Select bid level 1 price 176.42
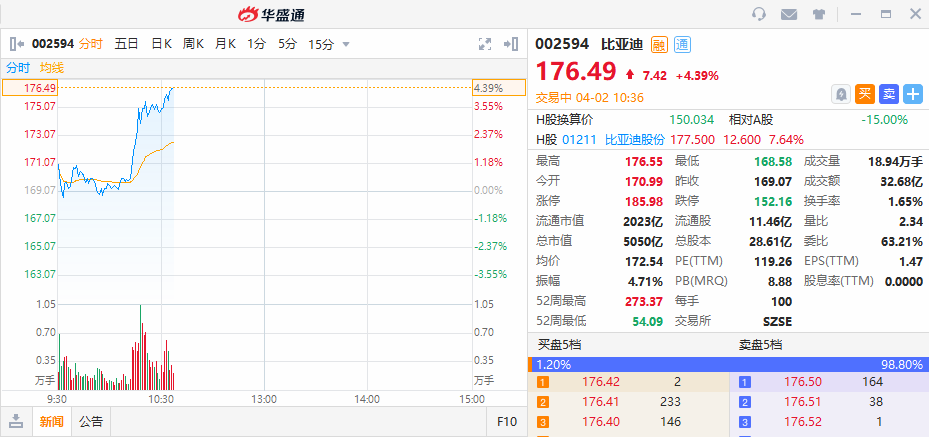This screenshot has width=929, height=437. click(x=601, y=382)
